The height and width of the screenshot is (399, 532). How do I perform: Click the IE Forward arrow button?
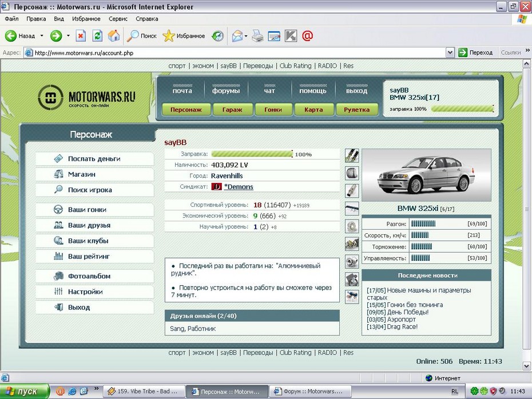pos(56,36)
